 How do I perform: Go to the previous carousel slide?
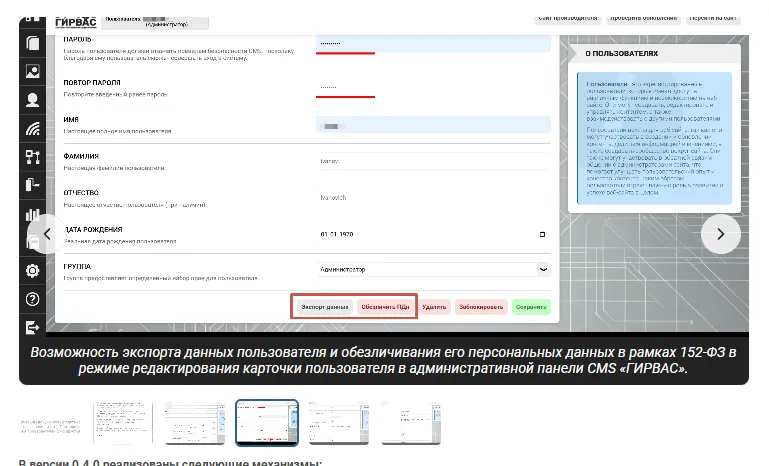pyautogui.click(x=47, y=234)
